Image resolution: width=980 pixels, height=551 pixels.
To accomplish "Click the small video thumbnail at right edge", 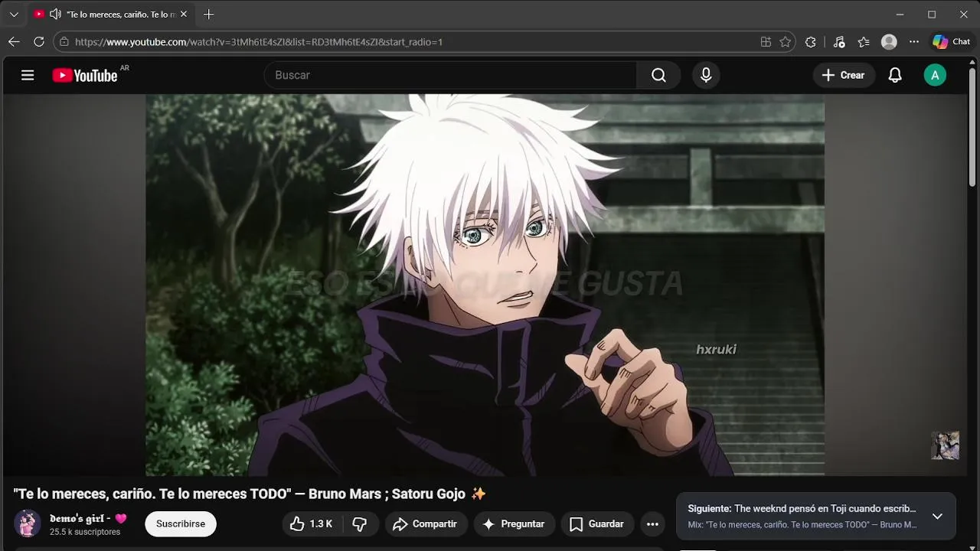I will tap(945, 445).
